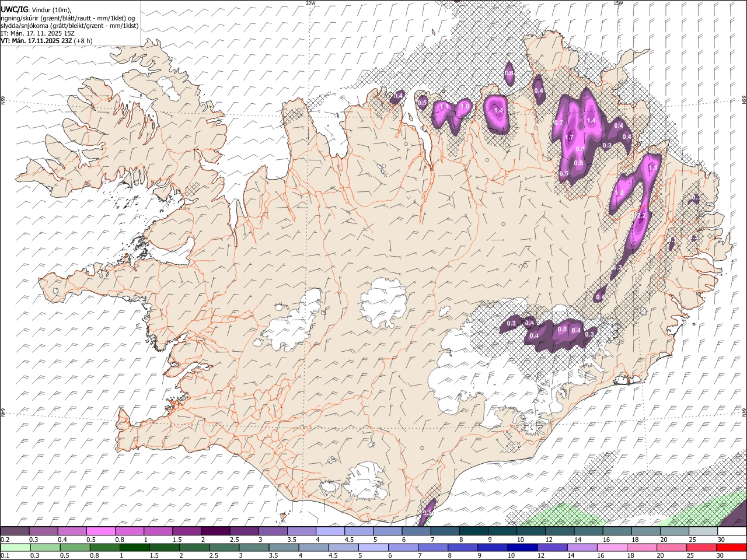Screen dimensions: 747x560
Task: Click the valid time line 'VT: Mán. 17.11.2025 23Z (+8 h)'
Action: [47, 41]
